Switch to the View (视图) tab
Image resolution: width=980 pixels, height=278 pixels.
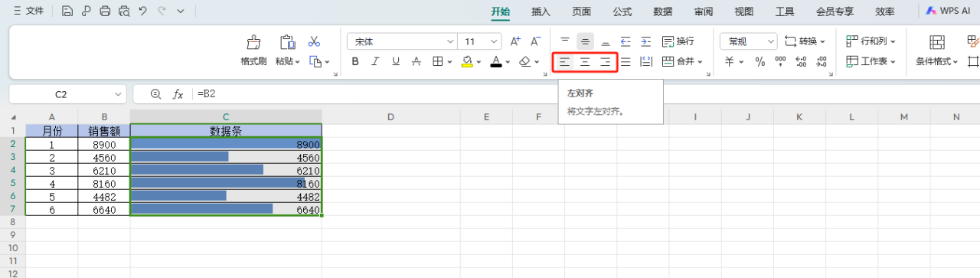pyautogui.click(x=743, y=11)
